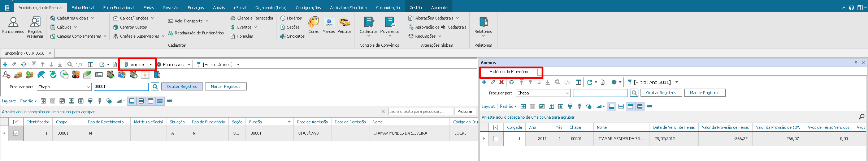Screen dimensions: 868x161
Task: Open the Configurações ribbon tab
Action: click(x=308, y=7)
